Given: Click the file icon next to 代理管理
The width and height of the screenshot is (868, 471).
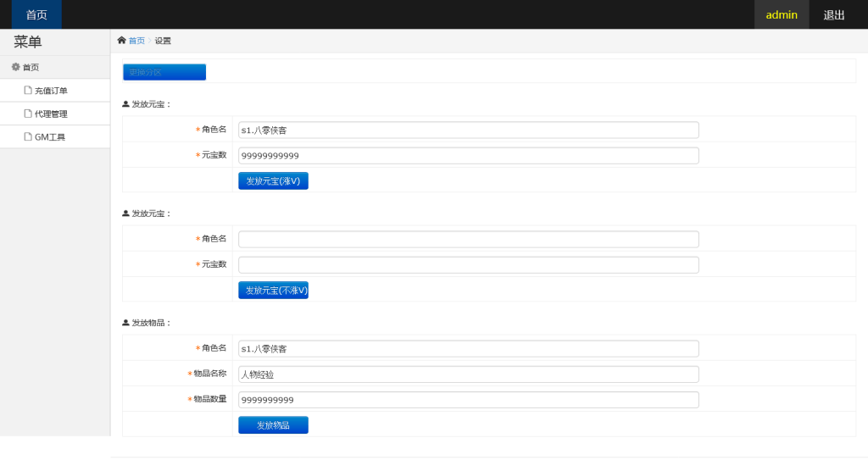Looking at the screenshot, I should [28, 114].
